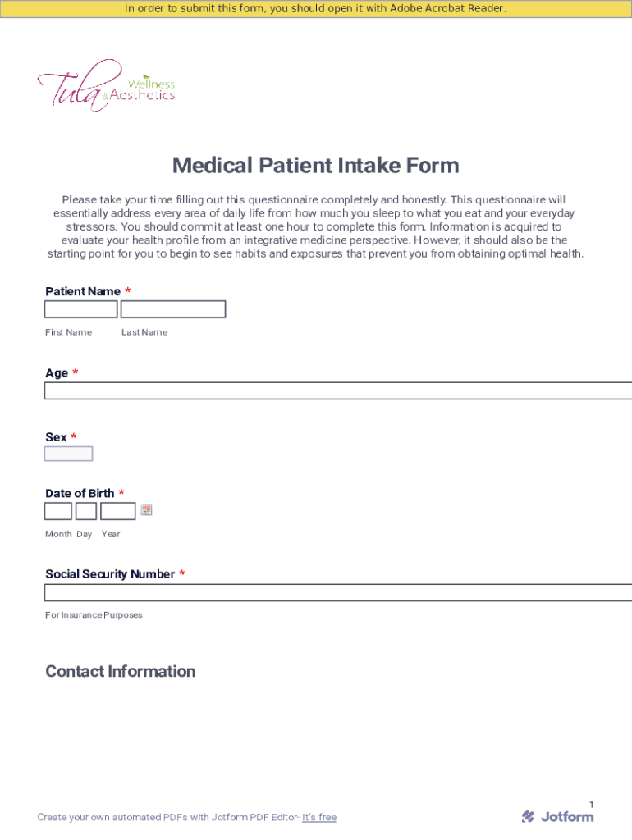Open the Date of Birth calendar picker
Screen dimensions: 632x840
(x=146, y=510)
